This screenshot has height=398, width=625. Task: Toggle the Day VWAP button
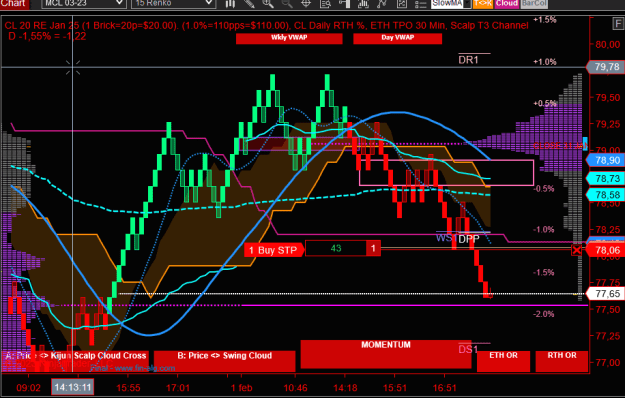(397, 38)
